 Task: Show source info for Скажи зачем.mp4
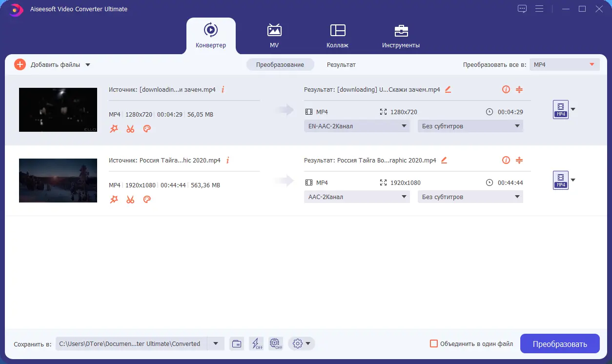click(x=223, y=89)
